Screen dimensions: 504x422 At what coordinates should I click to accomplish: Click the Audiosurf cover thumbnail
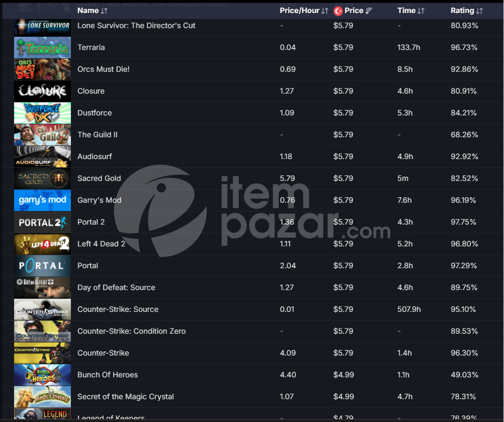tap(42, 157)
